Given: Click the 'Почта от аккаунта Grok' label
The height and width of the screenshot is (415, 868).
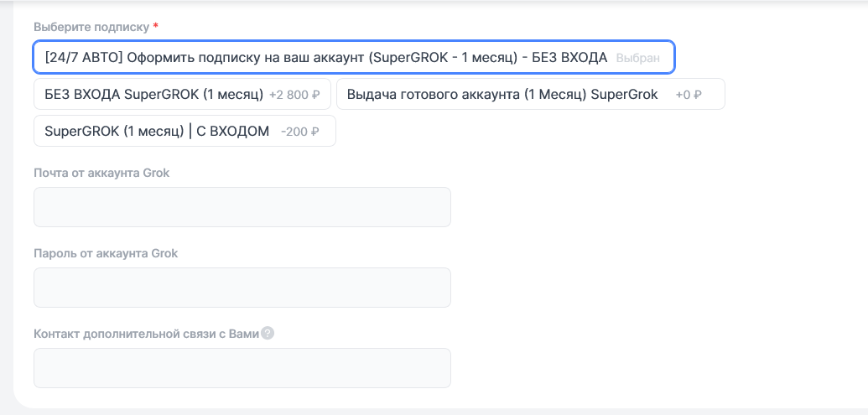Looking at the screenshot, I should [x=102, y=173].
